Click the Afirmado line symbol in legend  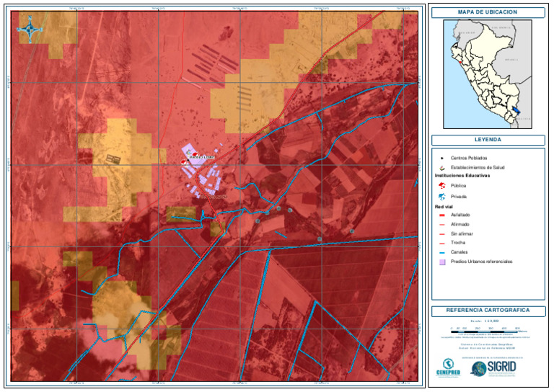[x=441, y=225]
